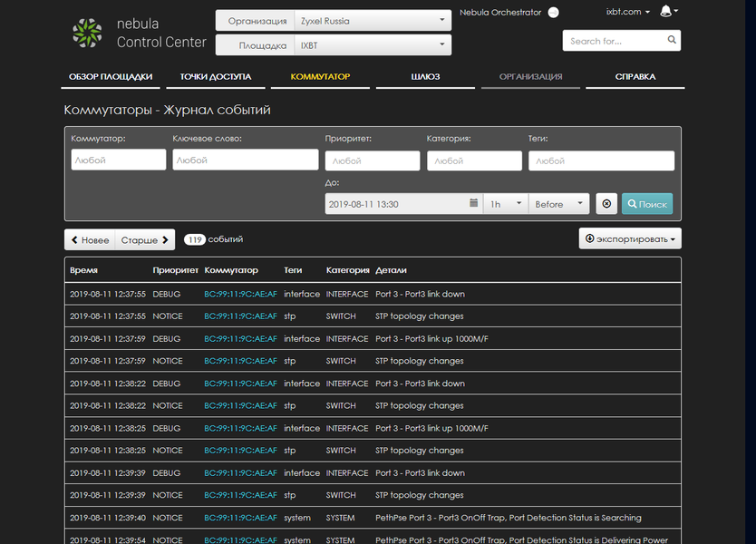Open the ixbt.com account menu
This screenshot has width=756, height=544.
tap(626, 12)
